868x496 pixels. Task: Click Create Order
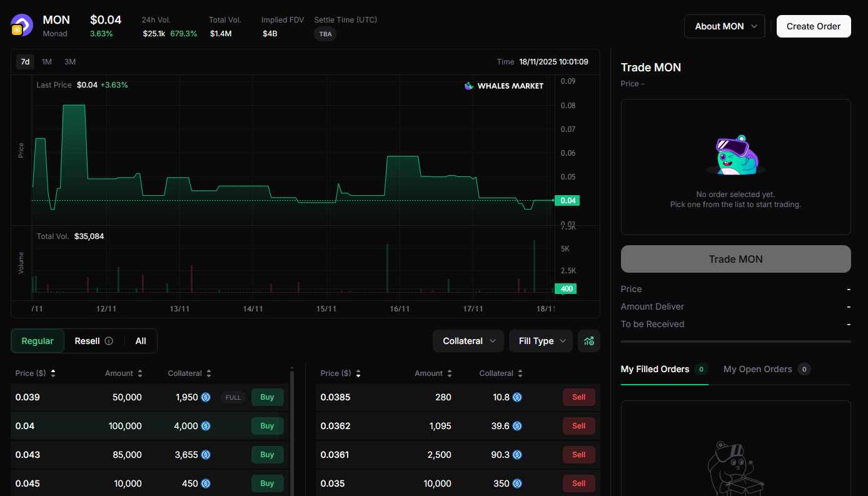coord(813,26)
